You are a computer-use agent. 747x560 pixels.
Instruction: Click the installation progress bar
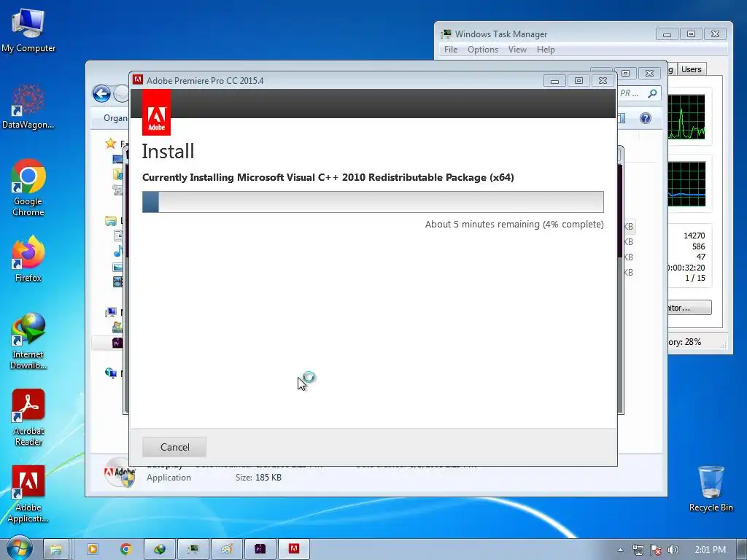point(373,202)
